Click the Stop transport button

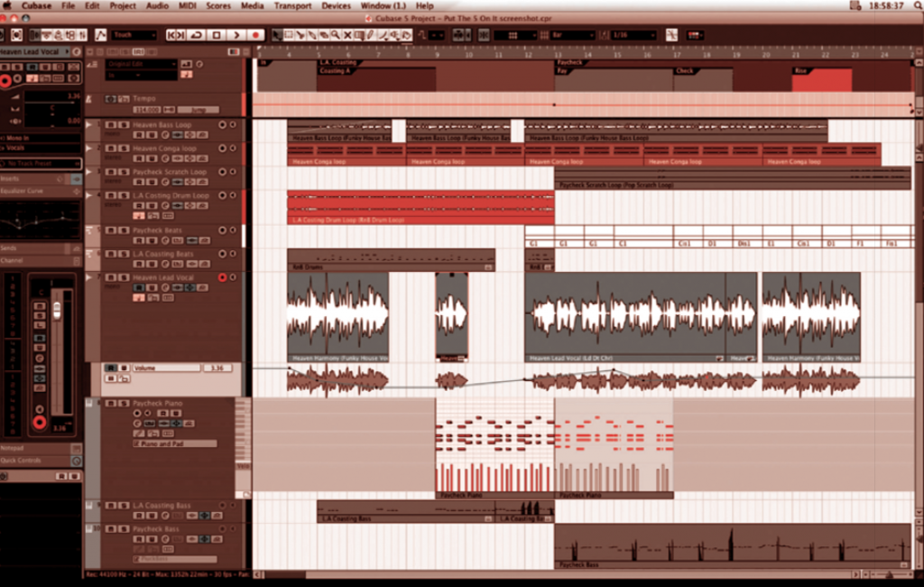217,35
